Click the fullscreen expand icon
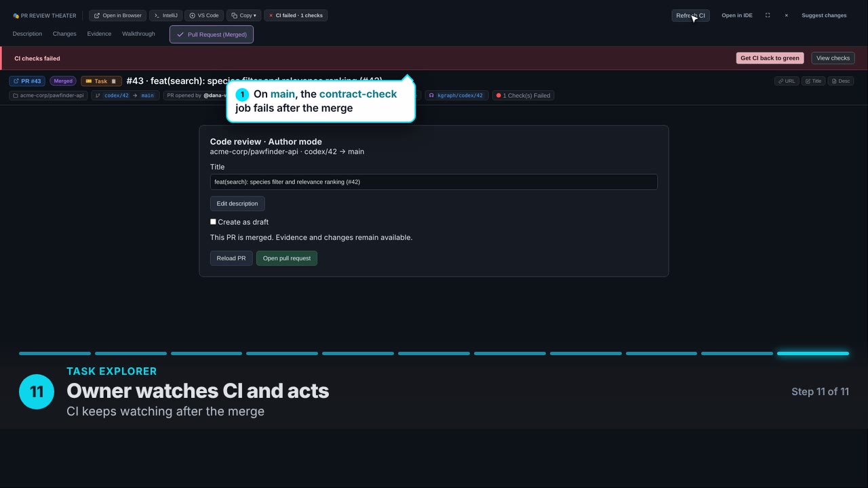The height and width of the screenshot is (488, 868). [x=768, y=16]
